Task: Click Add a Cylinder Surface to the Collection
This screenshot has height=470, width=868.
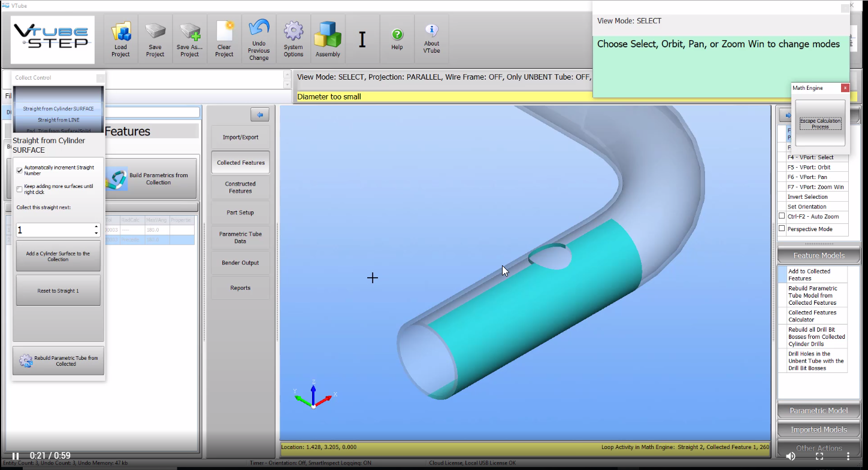Action: (58, 256)
